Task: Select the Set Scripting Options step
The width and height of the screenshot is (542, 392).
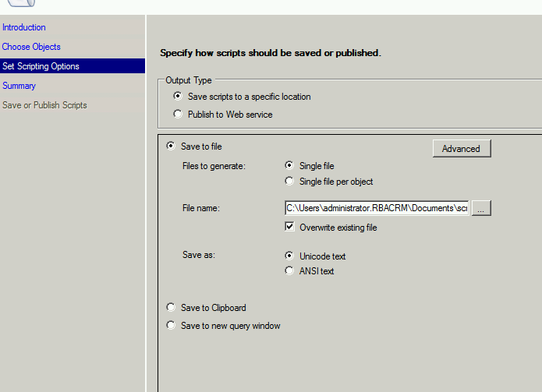Action: coord(73,66)
